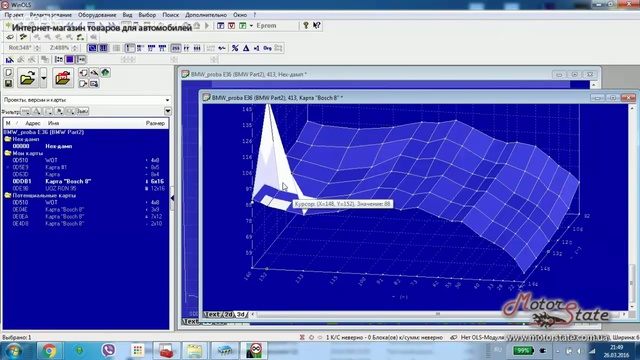Collapse the left panel with splitter arrow
Image resolution: width=640 pixels, height=360 pixels.
172,198
